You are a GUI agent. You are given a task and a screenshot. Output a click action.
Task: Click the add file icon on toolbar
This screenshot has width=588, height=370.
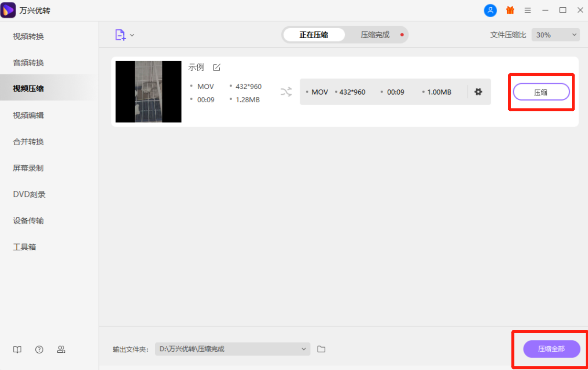(x=121, y=34)
